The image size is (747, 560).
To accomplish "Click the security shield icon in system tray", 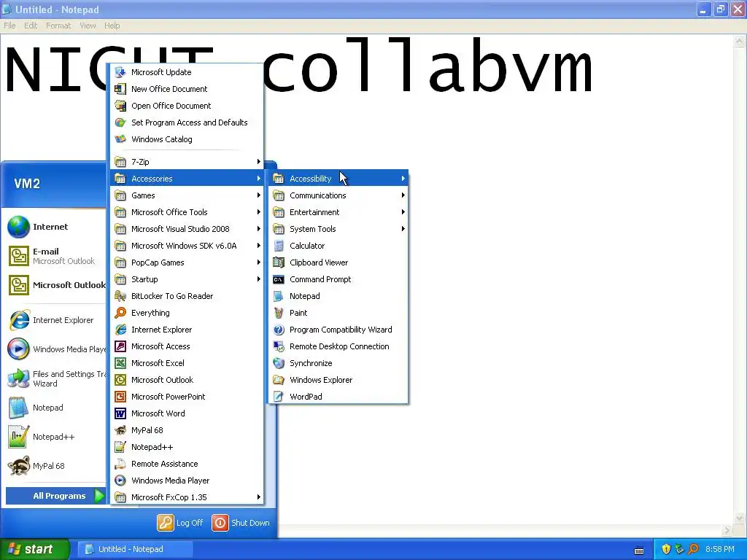I will tap(666, 549).
